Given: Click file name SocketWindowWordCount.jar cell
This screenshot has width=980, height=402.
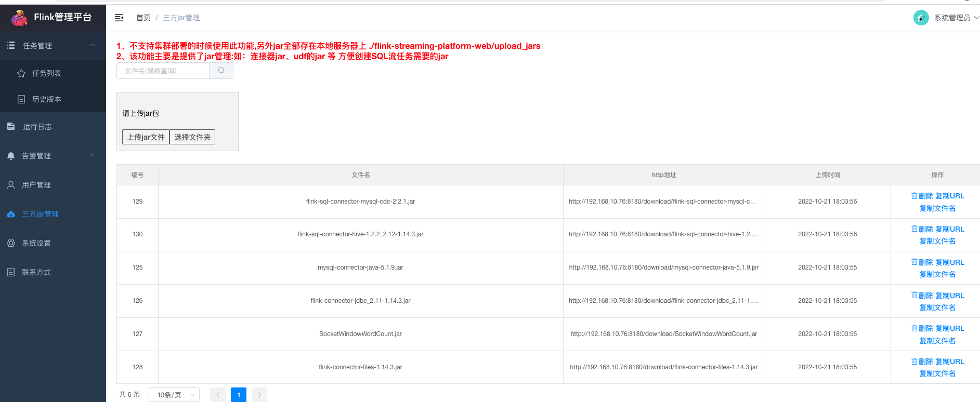Looking at the screenshot, I should (x=360, y=334).
